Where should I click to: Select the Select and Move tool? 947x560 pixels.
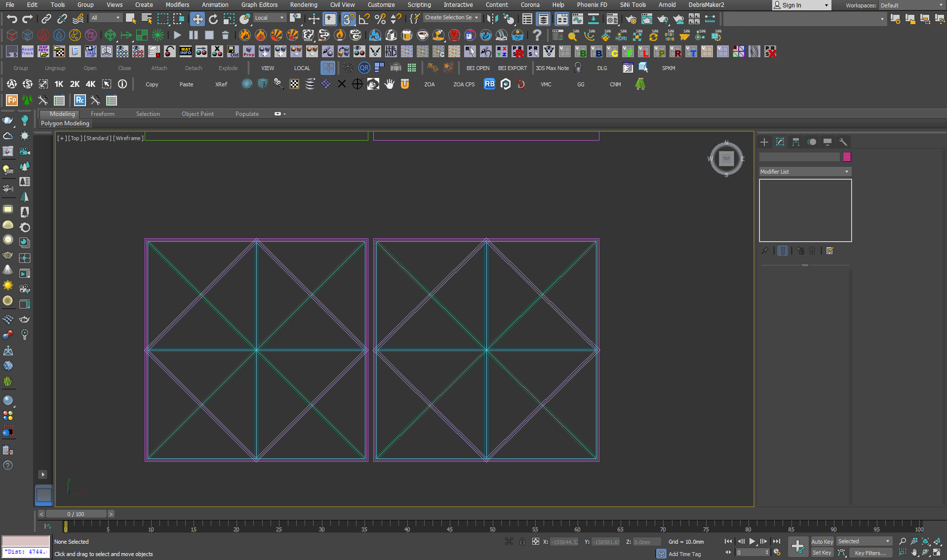197,19
